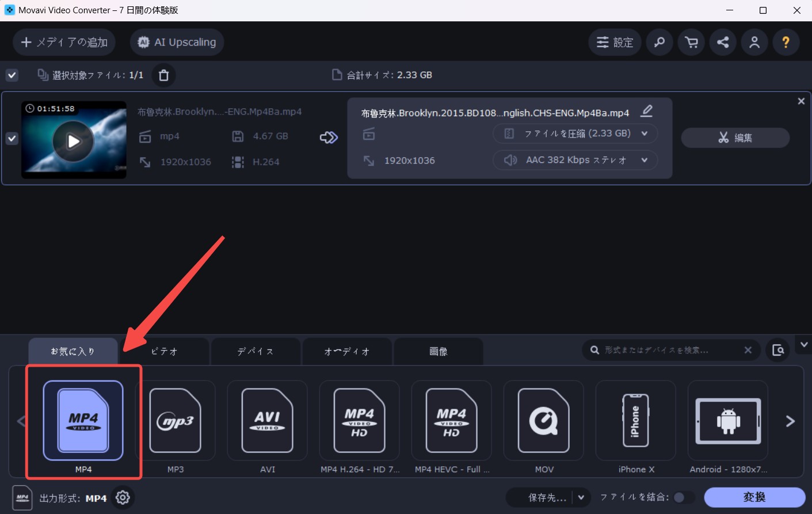Screen dimensions: 812x514
Task: Switch to the 画像 tab
Action: [439, 351]
